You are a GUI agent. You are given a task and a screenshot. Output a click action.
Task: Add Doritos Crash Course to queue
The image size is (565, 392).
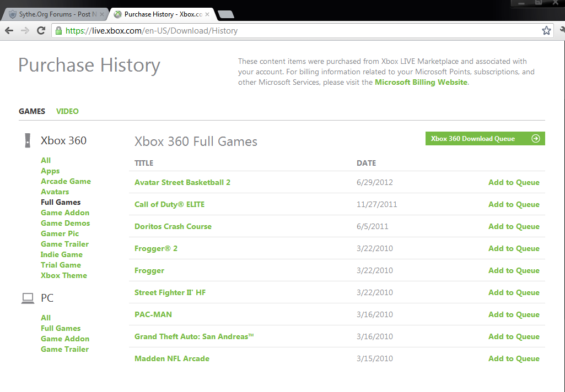tap(514, 226)
